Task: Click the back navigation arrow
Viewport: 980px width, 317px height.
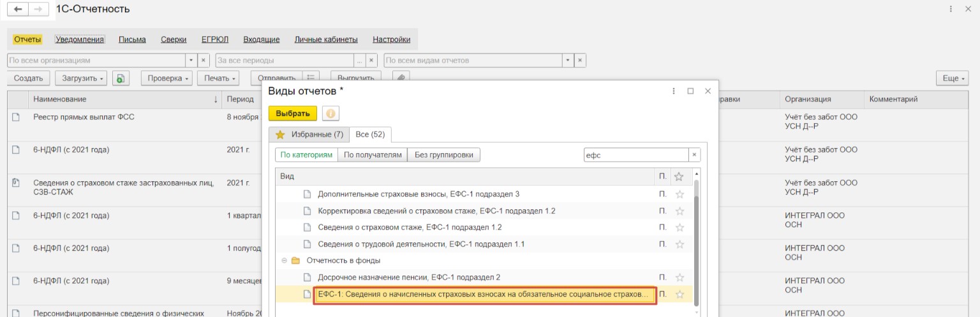Action: coord(17,10)
